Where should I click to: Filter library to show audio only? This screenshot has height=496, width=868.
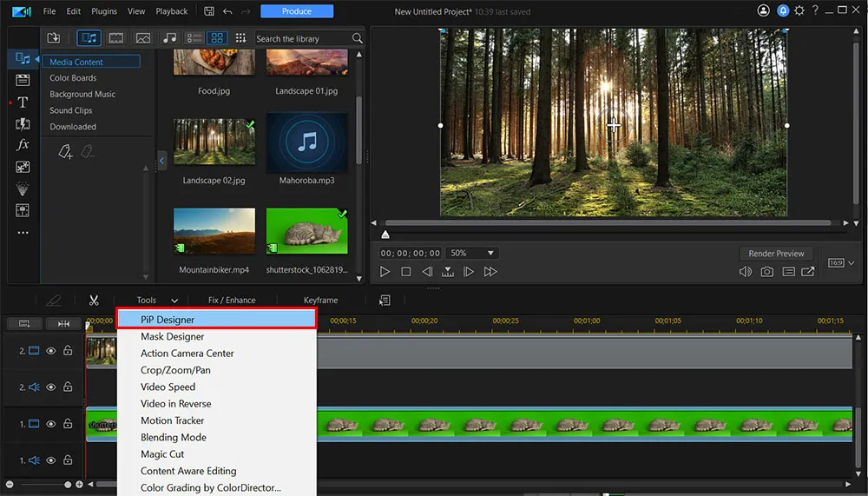point(169,38)
